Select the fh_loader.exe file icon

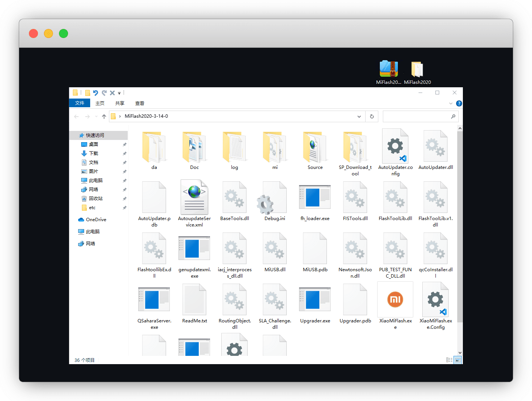coord(314,197)
